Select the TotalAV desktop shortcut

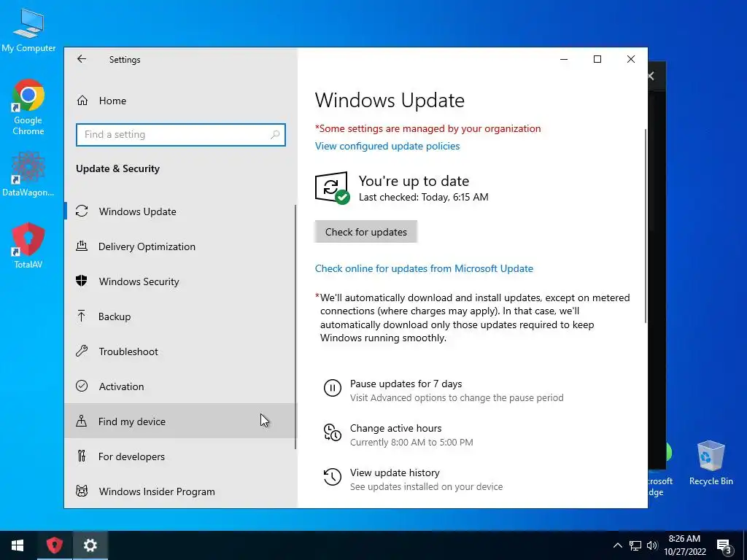click(28, 246)
